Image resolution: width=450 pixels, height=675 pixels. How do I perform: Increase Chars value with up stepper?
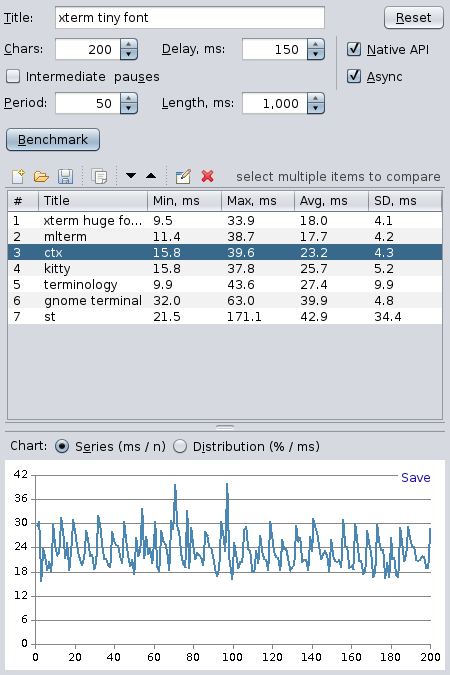pos(129,44)
